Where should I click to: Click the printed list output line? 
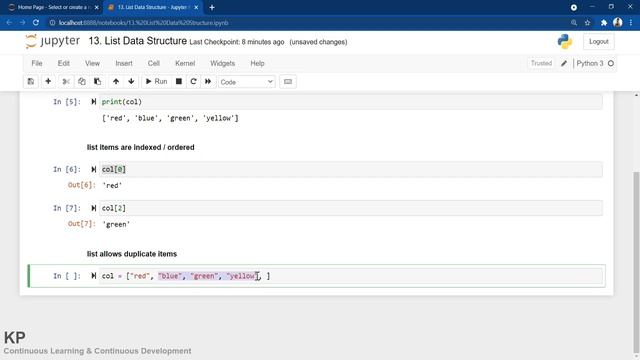click(170, 118)
